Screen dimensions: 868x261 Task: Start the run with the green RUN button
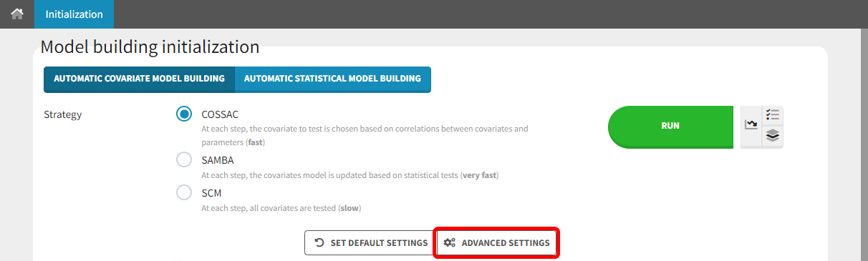click(670, 127)
